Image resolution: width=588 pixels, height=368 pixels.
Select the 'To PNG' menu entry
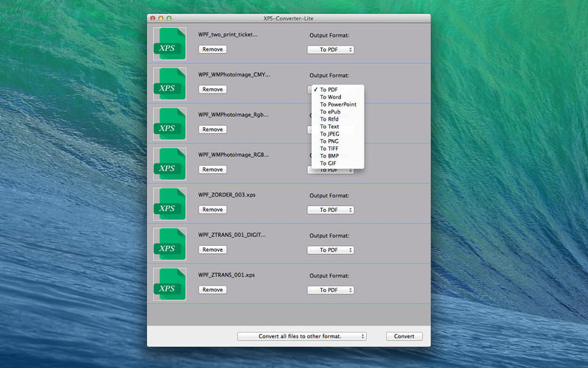329,141
